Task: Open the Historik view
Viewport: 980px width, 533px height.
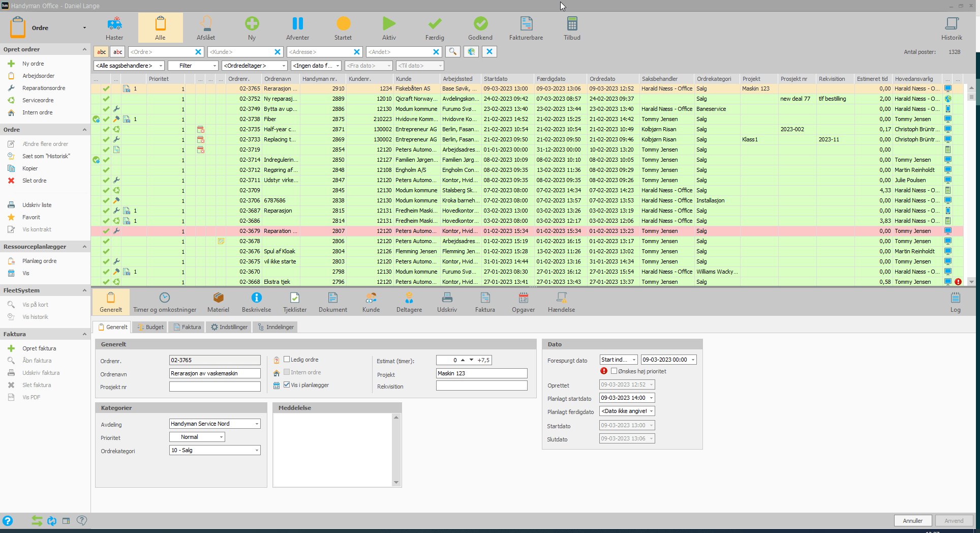Action: click(x=951, y=27)
